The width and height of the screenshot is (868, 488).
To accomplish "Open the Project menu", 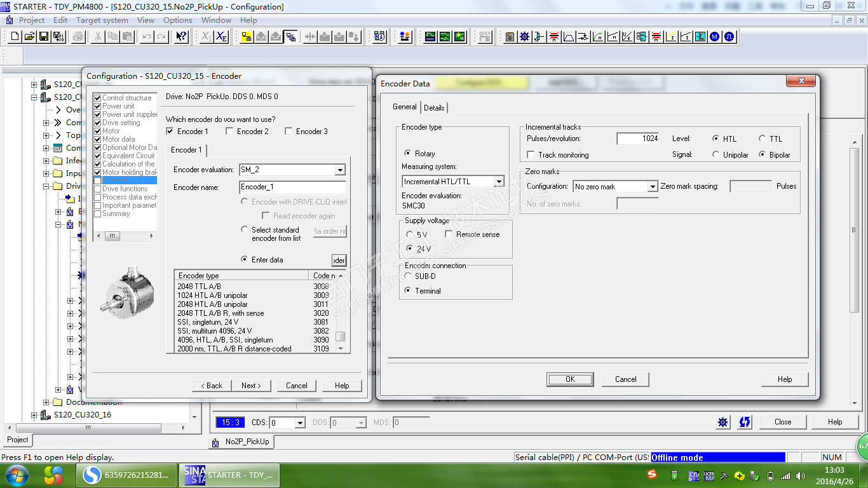I will 32,20.
